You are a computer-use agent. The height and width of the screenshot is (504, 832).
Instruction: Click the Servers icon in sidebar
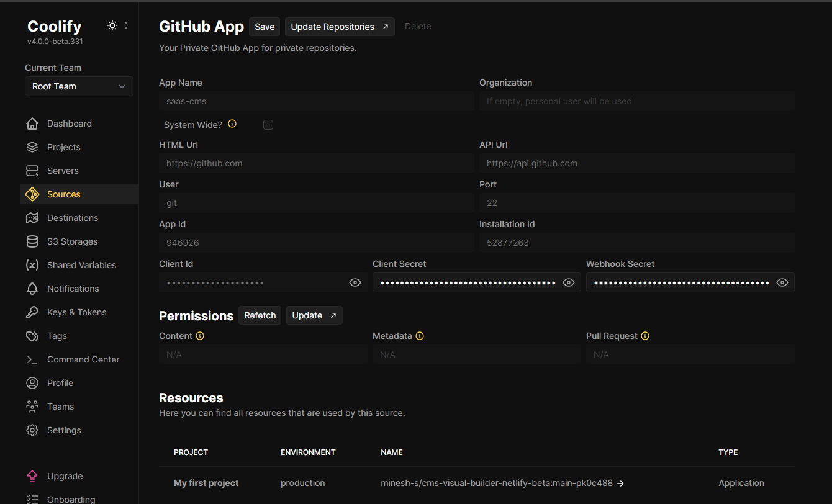tap(32, 171)
